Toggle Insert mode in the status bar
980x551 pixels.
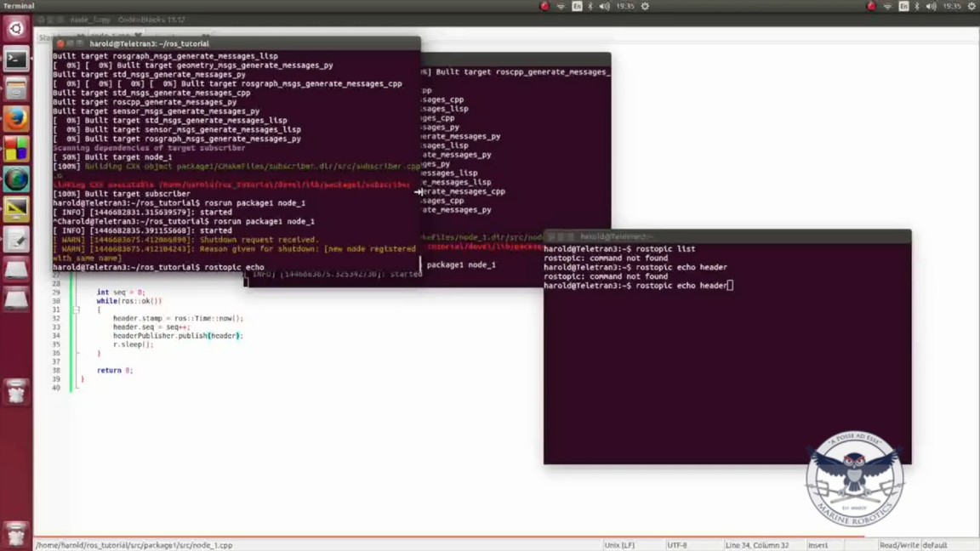point(818,545)
